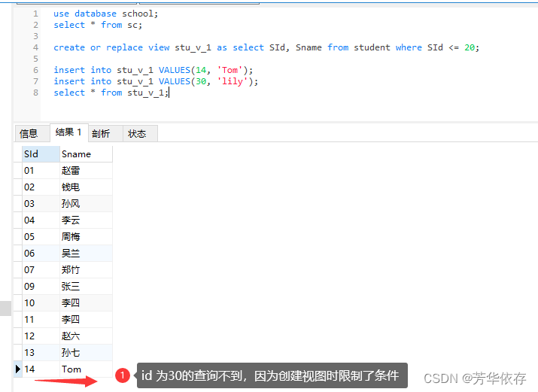Select the cell containing 孙七
The width and height of the screenshot is (538, 392).
tap(86, 352)
